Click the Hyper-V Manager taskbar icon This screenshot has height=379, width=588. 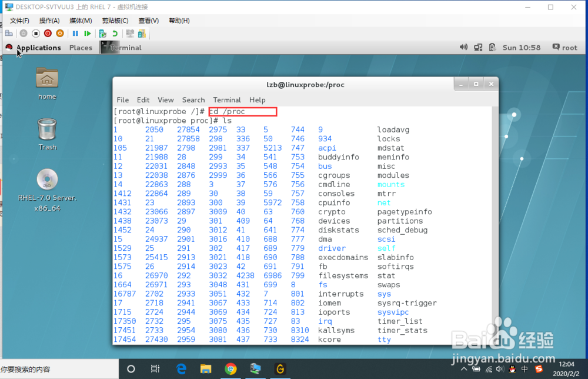[x=255, y=369]
